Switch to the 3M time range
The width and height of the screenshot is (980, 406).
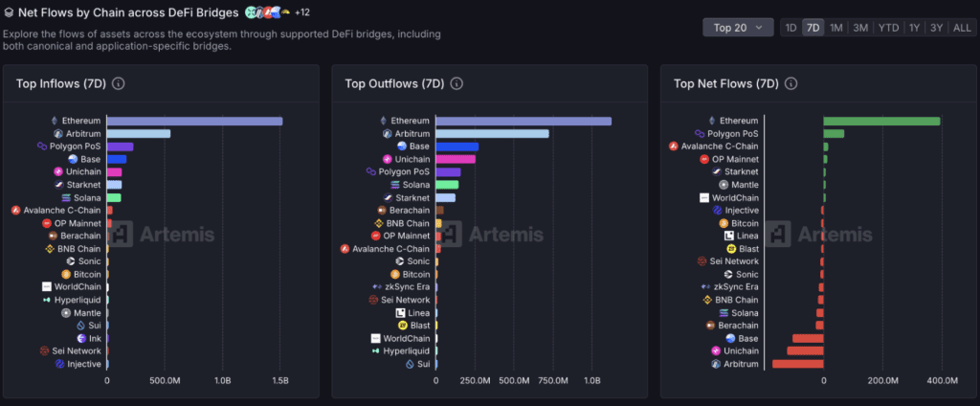click(x=860, y=28)
